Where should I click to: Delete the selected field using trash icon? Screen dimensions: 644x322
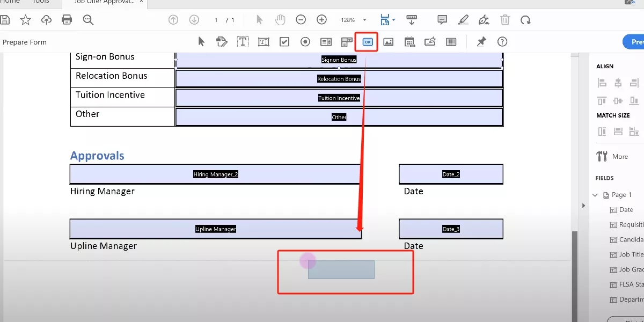point(504,19)
